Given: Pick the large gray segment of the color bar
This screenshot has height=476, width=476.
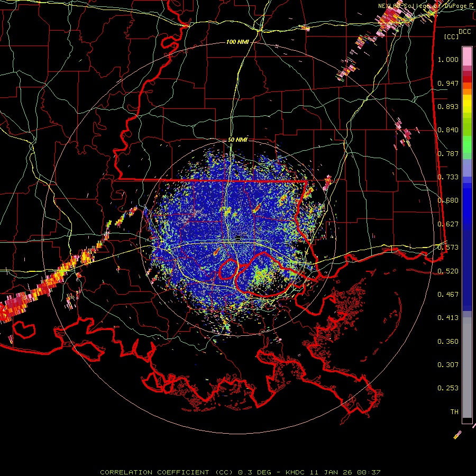Looking at the screenshot, I should pyautogui.click(x=467, y=368).
